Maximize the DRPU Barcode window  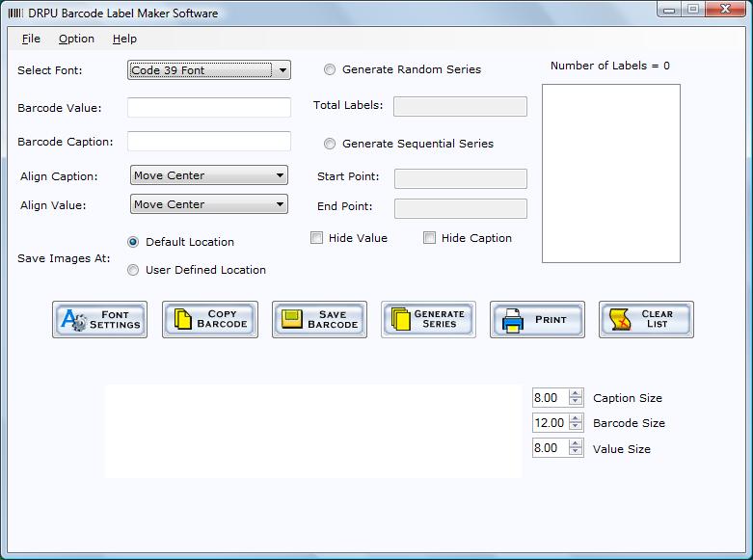pos(693,9)
